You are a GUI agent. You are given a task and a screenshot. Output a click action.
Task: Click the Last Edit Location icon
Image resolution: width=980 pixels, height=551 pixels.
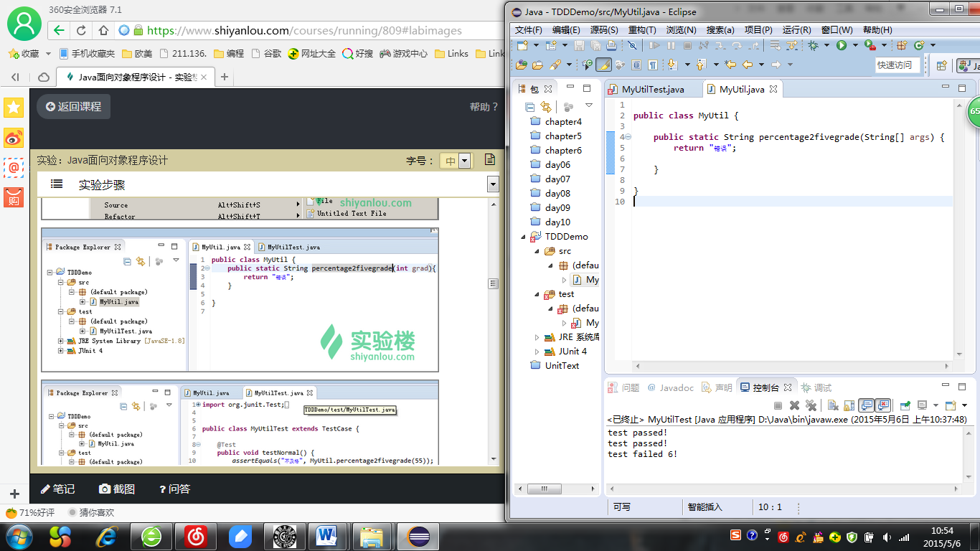730,65
